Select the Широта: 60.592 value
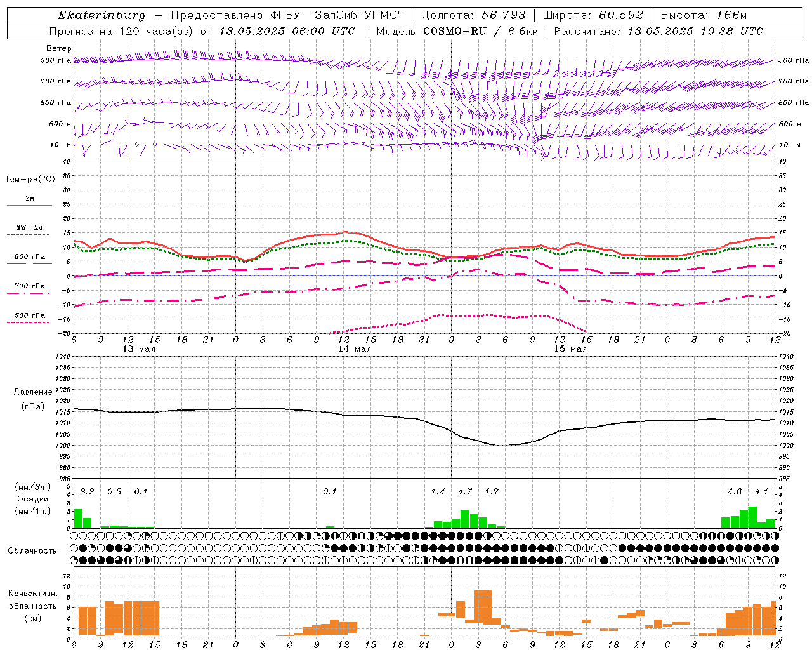This screenshot has height=650, width=812. coord(593,15)
